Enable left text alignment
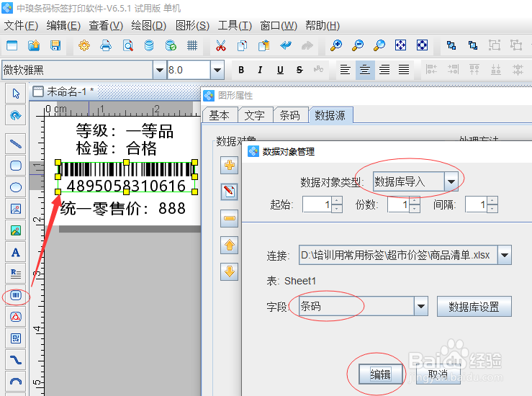Image resolution: width=532 pixels, height=396 pixels. 346,70
